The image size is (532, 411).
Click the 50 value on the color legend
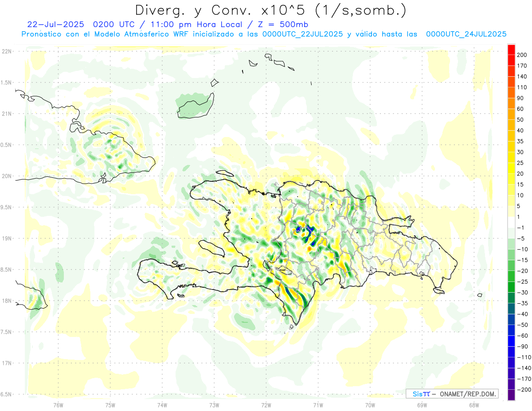point(520,120)
